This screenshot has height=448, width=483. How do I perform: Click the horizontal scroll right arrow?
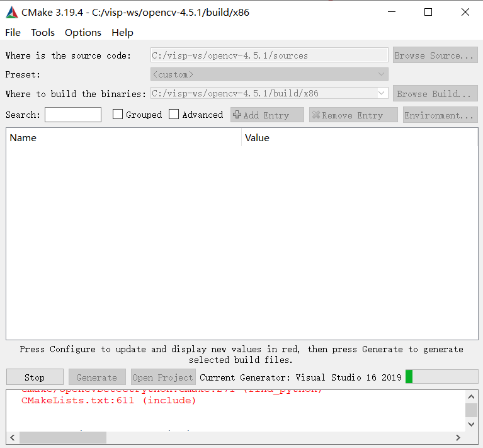[458, 437]
